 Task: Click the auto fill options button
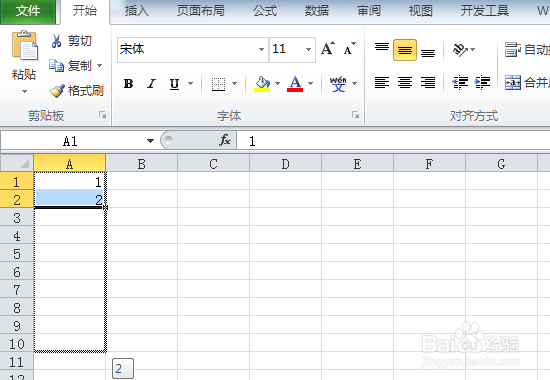click(x=123, y=368)
